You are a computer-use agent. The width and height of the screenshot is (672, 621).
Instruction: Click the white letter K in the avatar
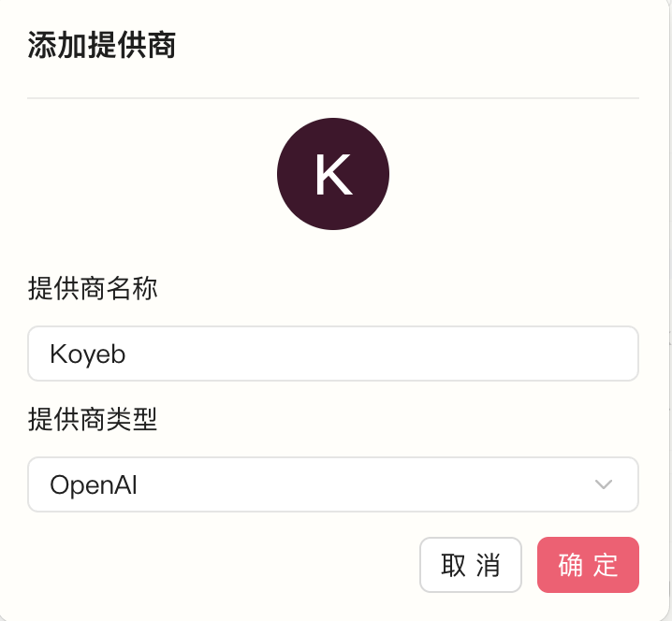click(332, 175)
